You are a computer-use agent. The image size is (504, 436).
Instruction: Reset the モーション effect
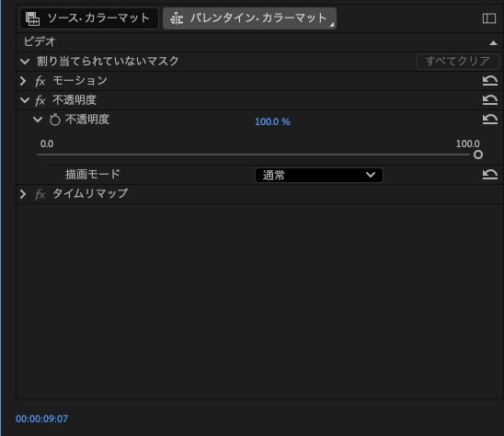tap(490, 81)
